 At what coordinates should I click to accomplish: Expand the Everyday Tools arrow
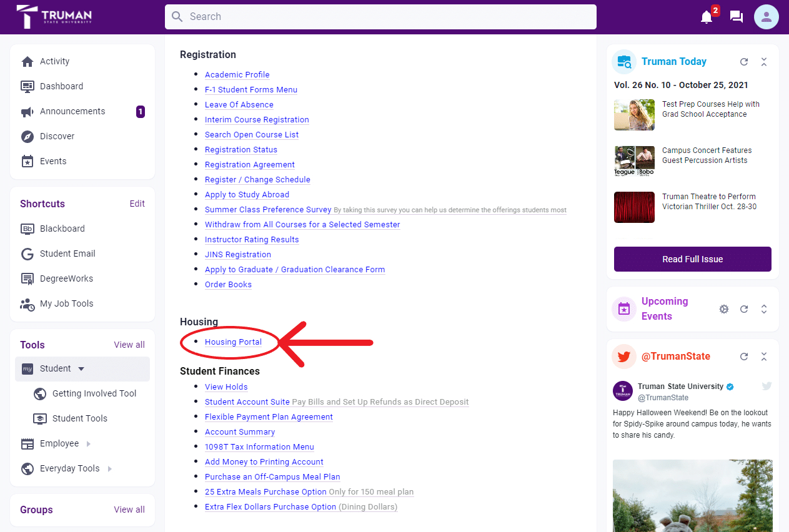click(x=109, y=469)
